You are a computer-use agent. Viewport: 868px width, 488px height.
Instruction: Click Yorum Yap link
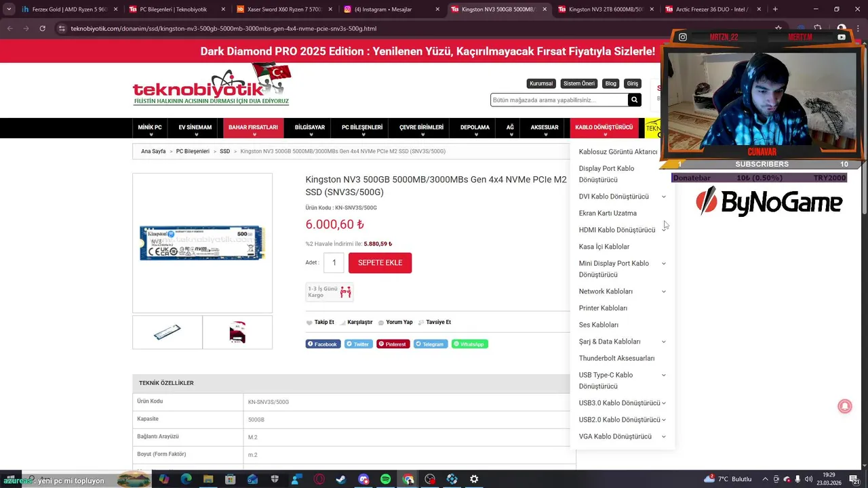click(399, 323)
